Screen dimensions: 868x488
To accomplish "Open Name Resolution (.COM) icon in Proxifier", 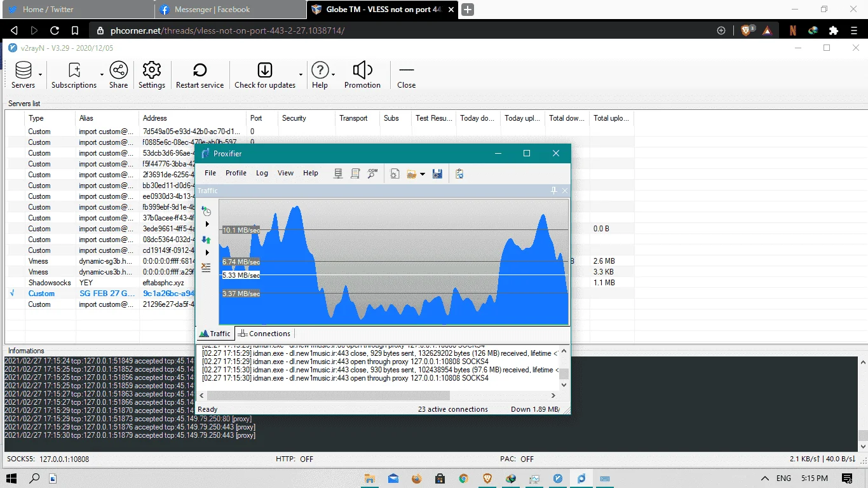I will coord(372,173).
